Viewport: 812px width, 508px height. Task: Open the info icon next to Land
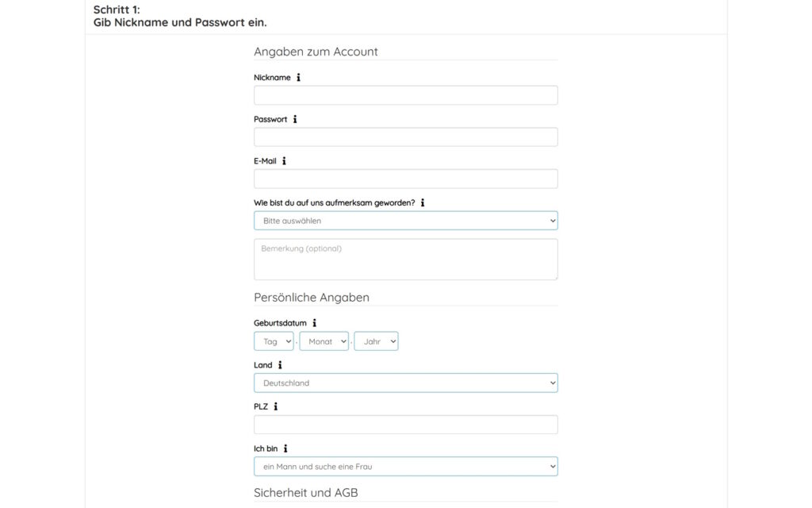coord(280,365)
